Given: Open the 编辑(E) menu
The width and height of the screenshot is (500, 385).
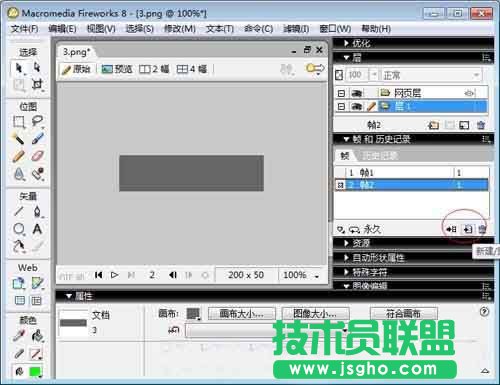Looking at the screenshot, I should point(62,29).
